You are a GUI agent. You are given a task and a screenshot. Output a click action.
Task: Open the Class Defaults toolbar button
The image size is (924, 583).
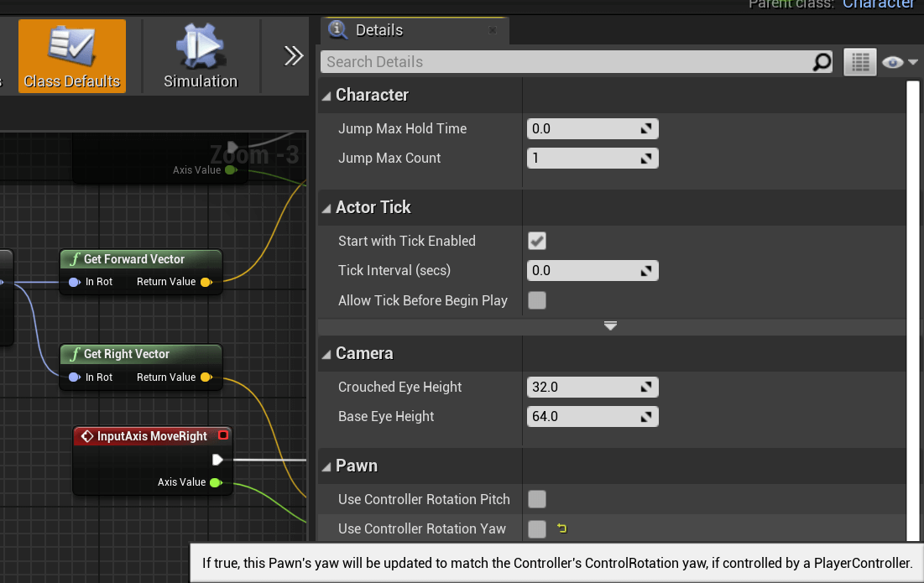point(72,56)
